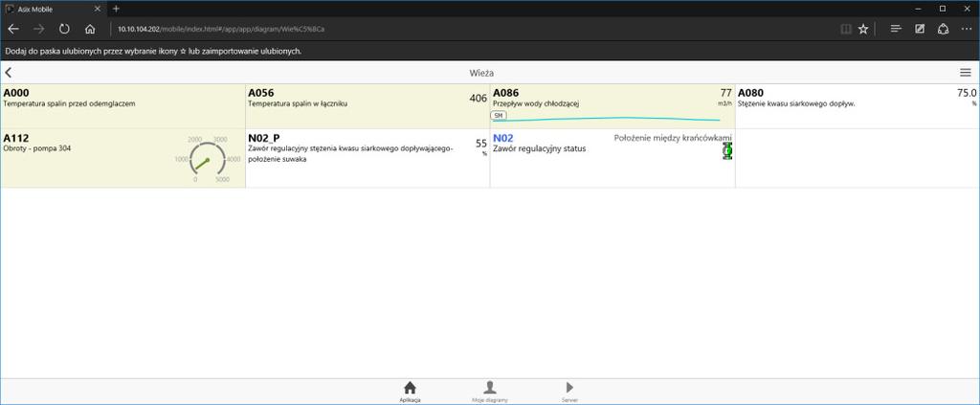
Task: Open a new browser tab
Action: coord(116,9)
